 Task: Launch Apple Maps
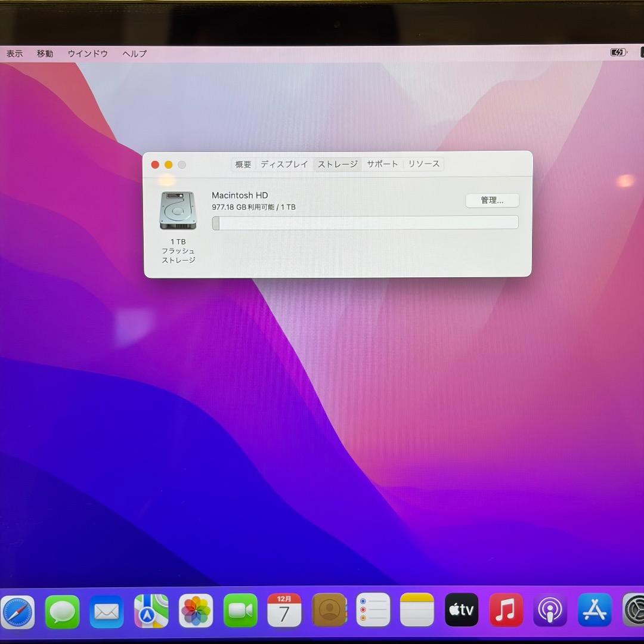[x=151, y=611]
